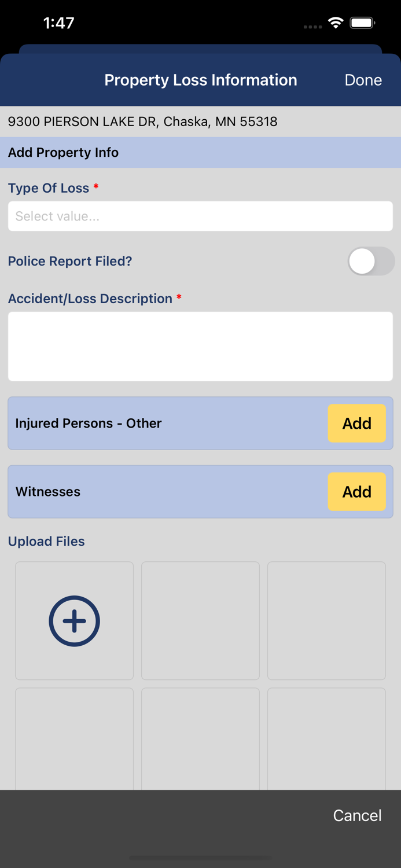The image size is (401, 868).
Task: Select a value from the Type Of Loss picker
Action: 200,216
